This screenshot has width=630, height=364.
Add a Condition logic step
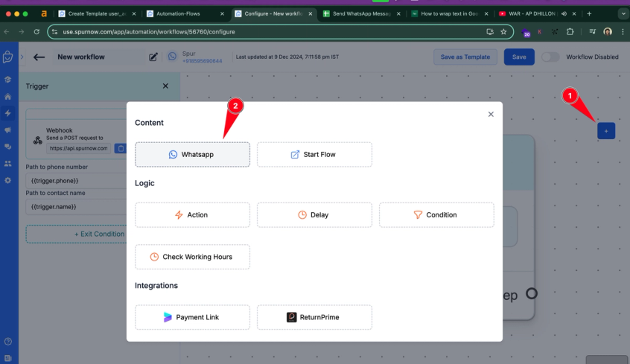pyautogui.click(x=436, y=215)
